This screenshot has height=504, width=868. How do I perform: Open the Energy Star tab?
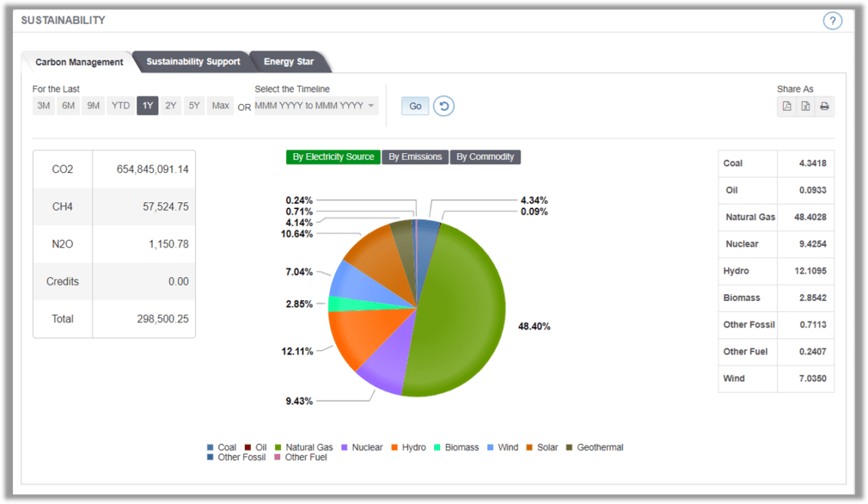pyautogui.click(x=289, y=62)
